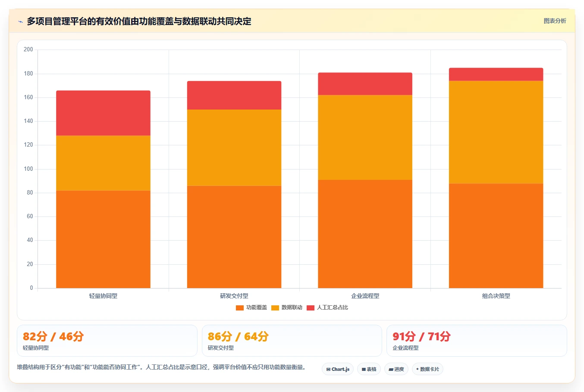Click the Chart.js pill button
Screen dimensions: 584x392
[x=338, y=369]
